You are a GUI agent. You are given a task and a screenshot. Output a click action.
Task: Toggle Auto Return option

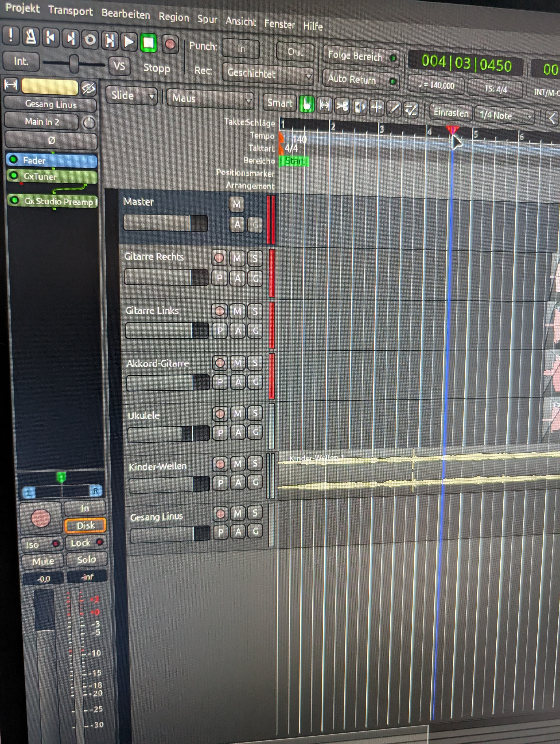click(361, 80)
